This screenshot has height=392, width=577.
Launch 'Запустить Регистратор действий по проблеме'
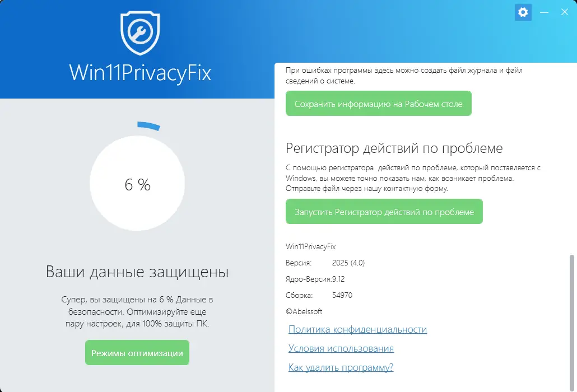click(x=384, y=211)
